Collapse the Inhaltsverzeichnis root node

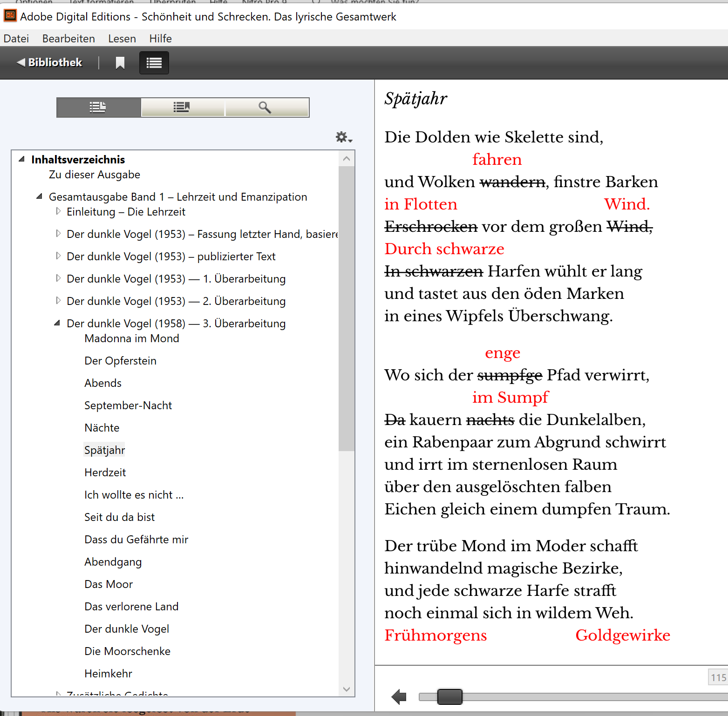click(x=21, y=159)
